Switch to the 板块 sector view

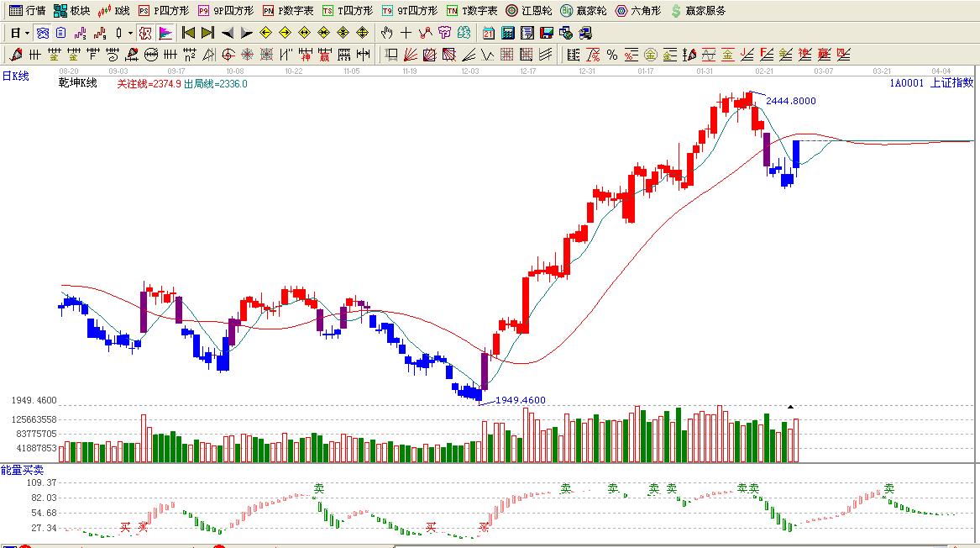(71, 11)
